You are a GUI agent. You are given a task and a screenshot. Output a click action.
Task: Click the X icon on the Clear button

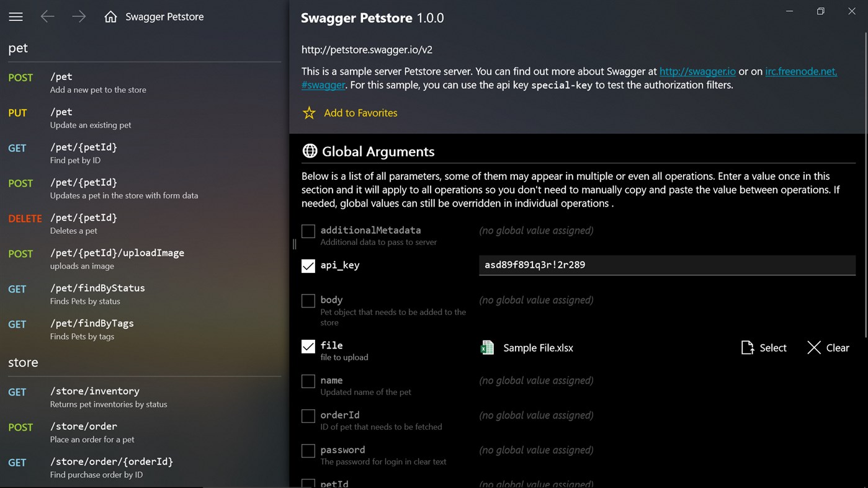(813, 348)
